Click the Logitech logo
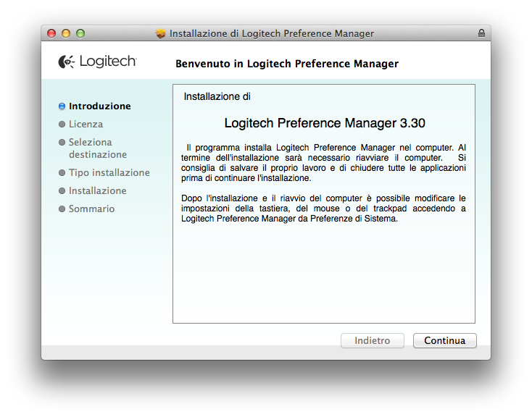The height and width of the screenshot is (417, 532). [x=97, y=62]
